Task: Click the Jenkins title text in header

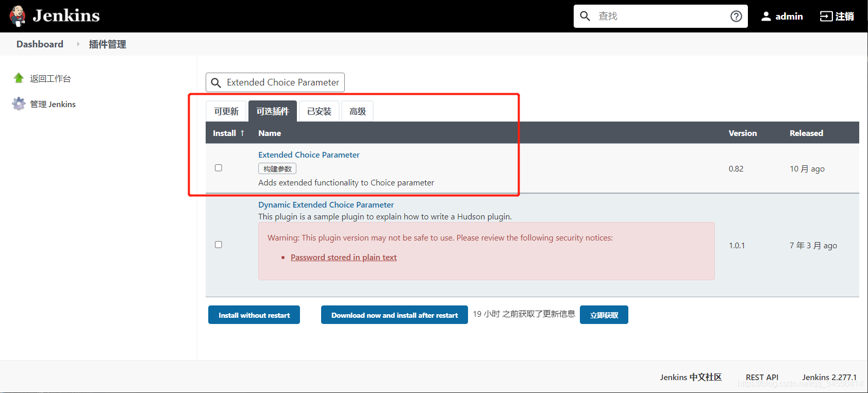Action: click(x=66, y=16)
